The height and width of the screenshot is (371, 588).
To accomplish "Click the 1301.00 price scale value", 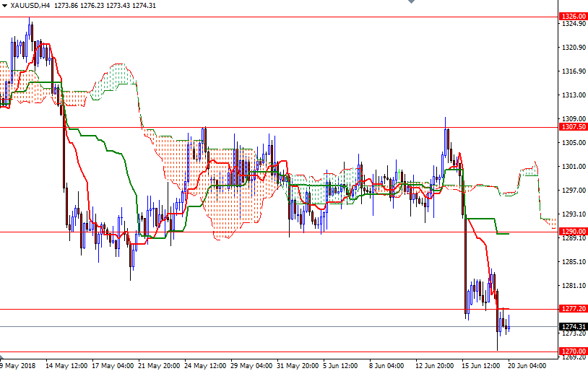I will pos(574,167).
